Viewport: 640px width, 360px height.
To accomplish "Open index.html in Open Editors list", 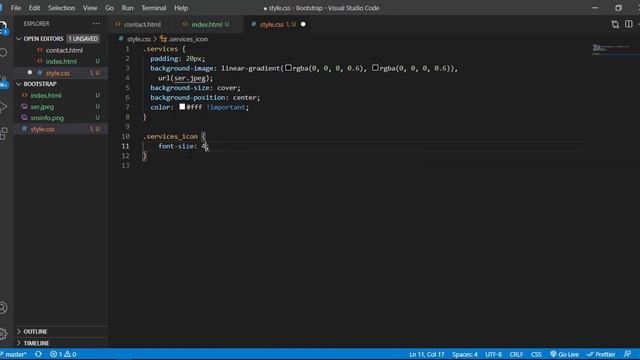I will (61, 61).
